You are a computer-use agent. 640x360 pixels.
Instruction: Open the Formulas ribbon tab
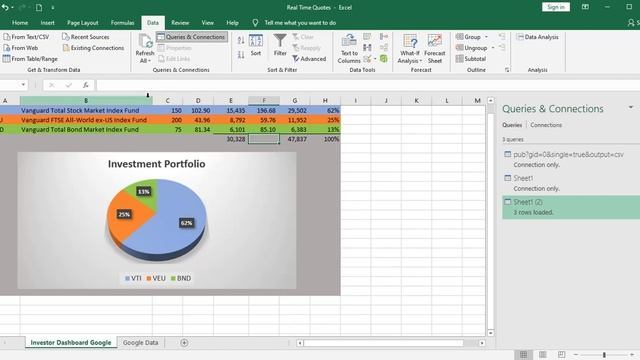(x=122, y=23)
